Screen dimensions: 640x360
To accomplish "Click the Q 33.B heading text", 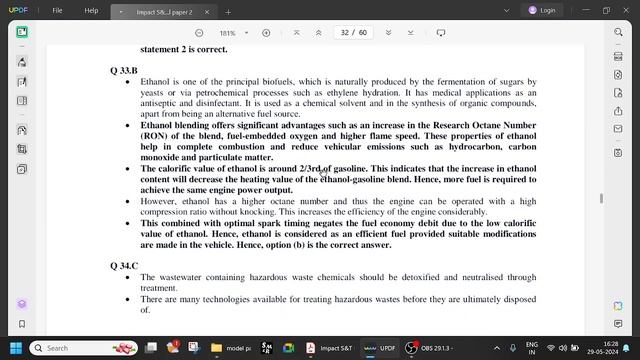I will click(124, 71).
